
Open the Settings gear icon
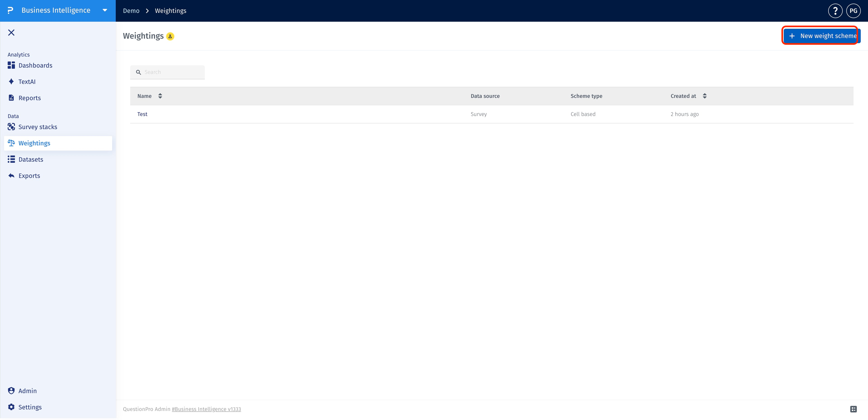[11, 407]
